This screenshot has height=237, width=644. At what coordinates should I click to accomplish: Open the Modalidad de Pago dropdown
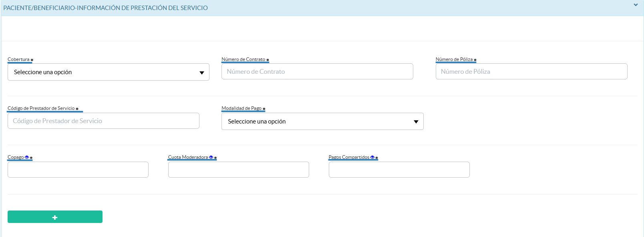322,122
